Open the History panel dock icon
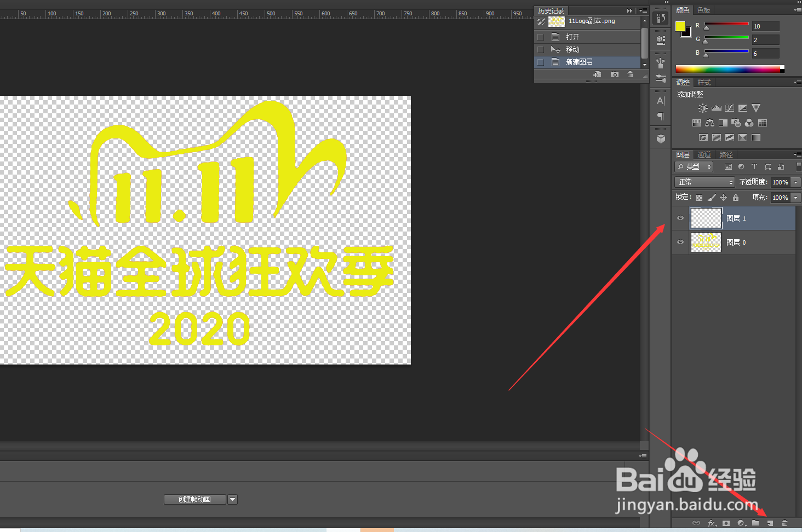802x532 pixels. point(661,18)
